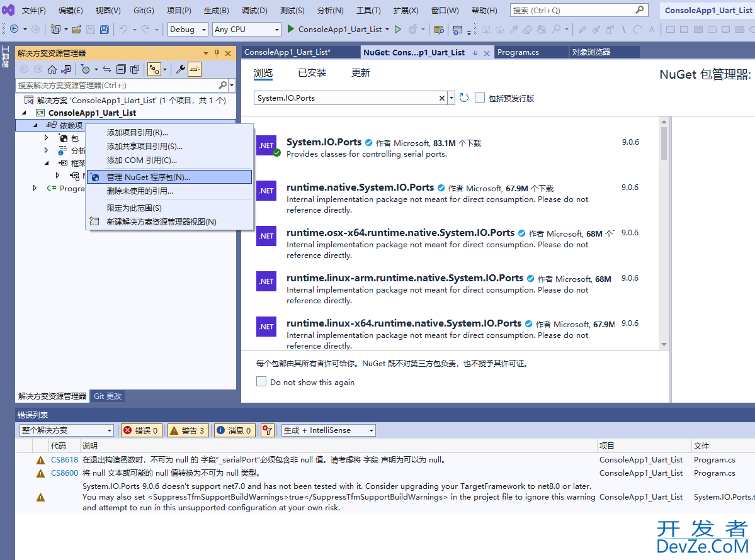Click the Undo arrow icon
This screenshot has height=560, width=755.
tap(123, 30)
